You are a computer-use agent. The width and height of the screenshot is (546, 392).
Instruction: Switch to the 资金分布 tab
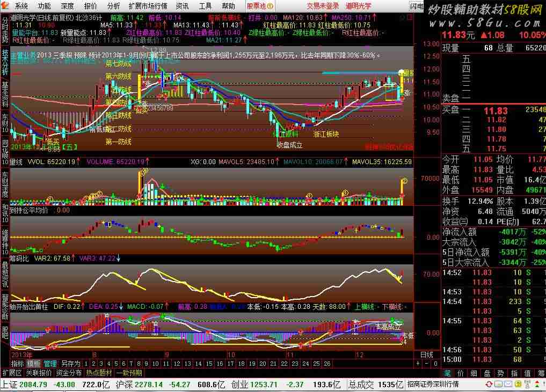pyautogui.click(x=69, y=373)
